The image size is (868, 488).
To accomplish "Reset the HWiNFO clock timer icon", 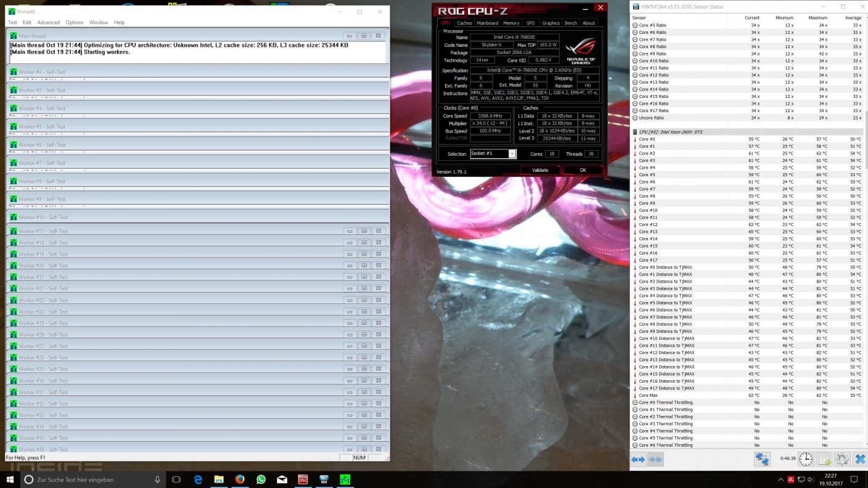I will 806,460.
